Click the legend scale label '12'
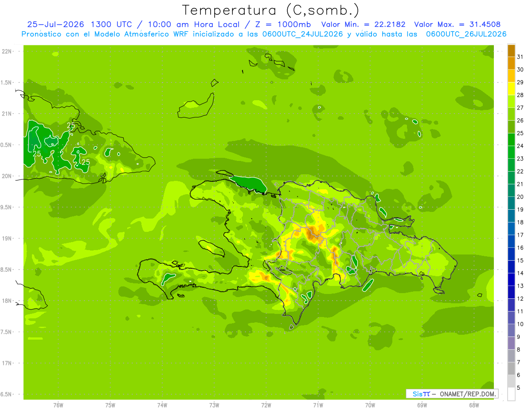Viewport: 532px width, 411px height. [x=520, y=299]
